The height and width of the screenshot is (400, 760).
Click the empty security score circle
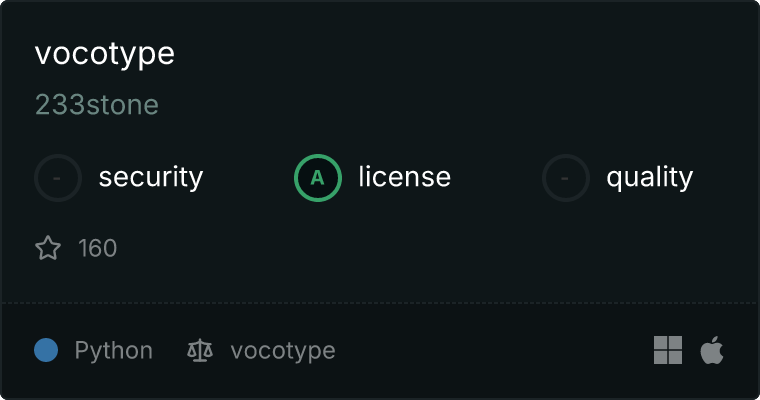[x=58, y=178]
